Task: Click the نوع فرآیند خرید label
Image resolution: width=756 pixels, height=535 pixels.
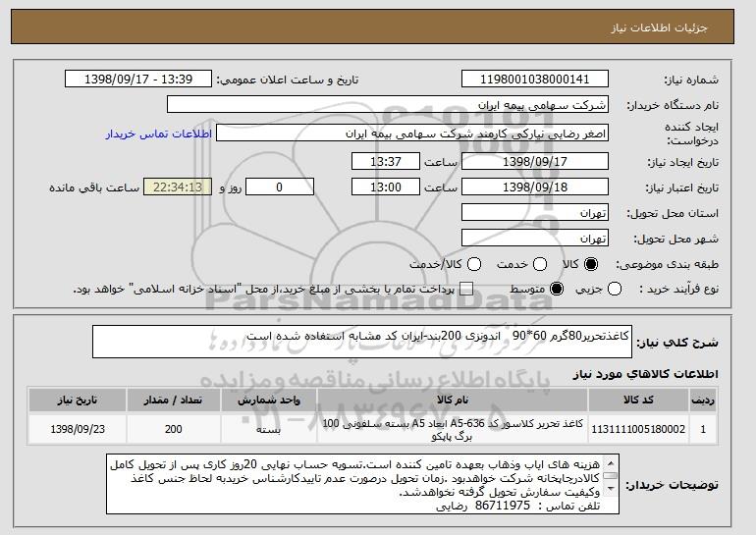Action: tap(678, 290)
